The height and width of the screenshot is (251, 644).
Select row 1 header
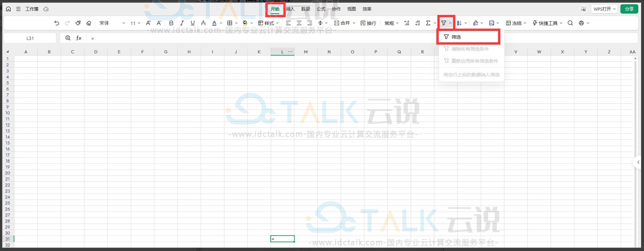[x=7, y=58]
